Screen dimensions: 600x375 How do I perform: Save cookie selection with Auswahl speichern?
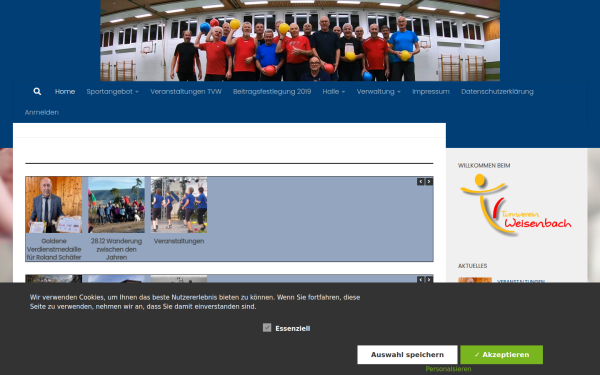coord(407,355)
